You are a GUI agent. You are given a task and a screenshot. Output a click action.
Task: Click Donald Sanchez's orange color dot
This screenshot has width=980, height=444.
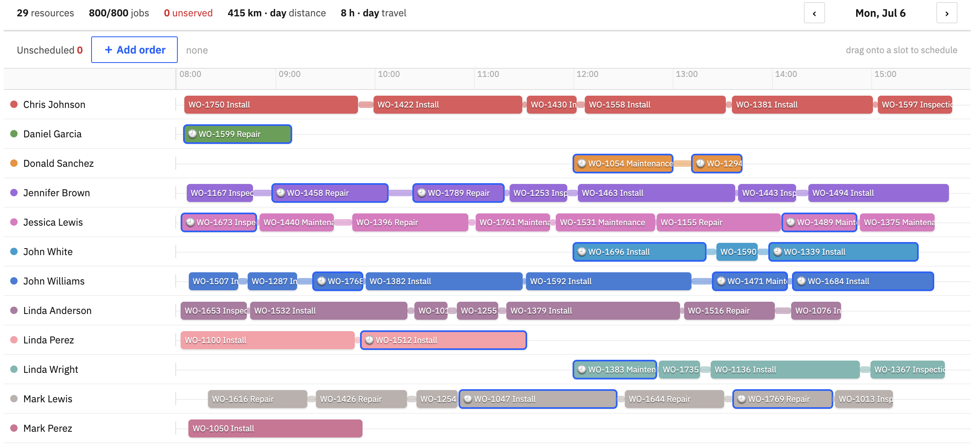coord(14,163)
